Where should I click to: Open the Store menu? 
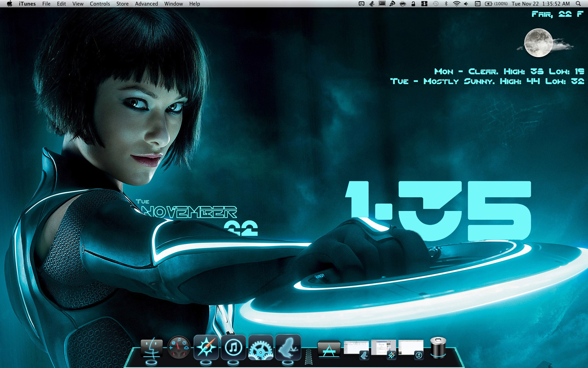(122, 4)
